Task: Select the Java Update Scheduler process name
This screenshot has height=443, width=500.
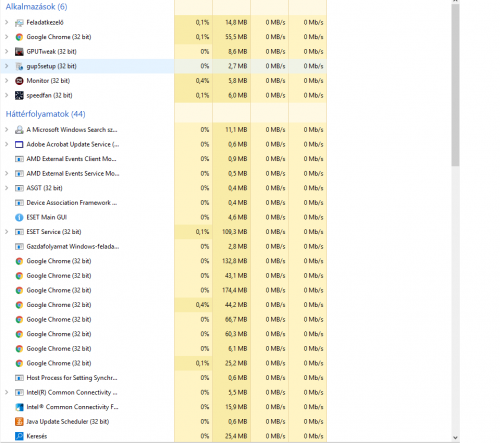Action: click(x=68, y=422)
